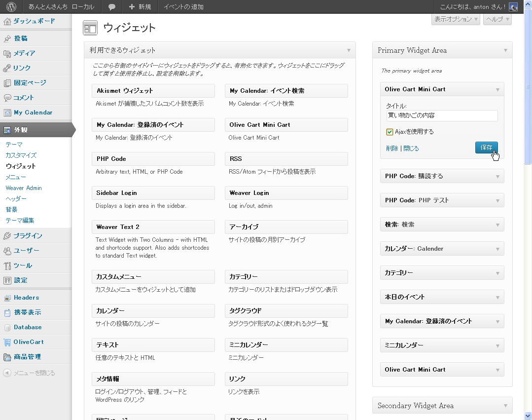Image resolution: width=532 pixels, height=420 pixels.
Task: Open the 表示オプション dropdown
Action: 456,19
